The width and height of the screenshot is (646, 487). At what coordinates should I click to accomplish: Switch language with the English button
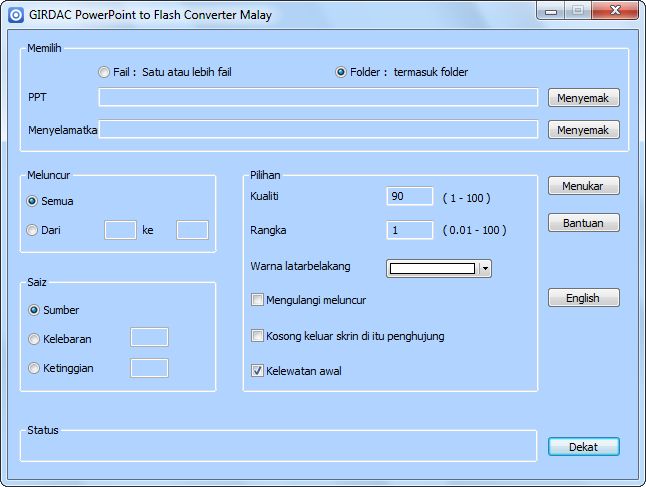coord(583,298)
